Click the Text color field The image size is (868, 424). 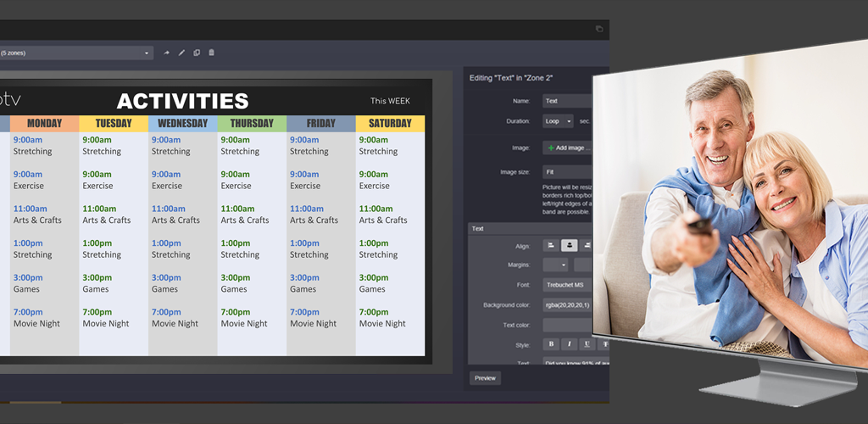click(567, 325)
